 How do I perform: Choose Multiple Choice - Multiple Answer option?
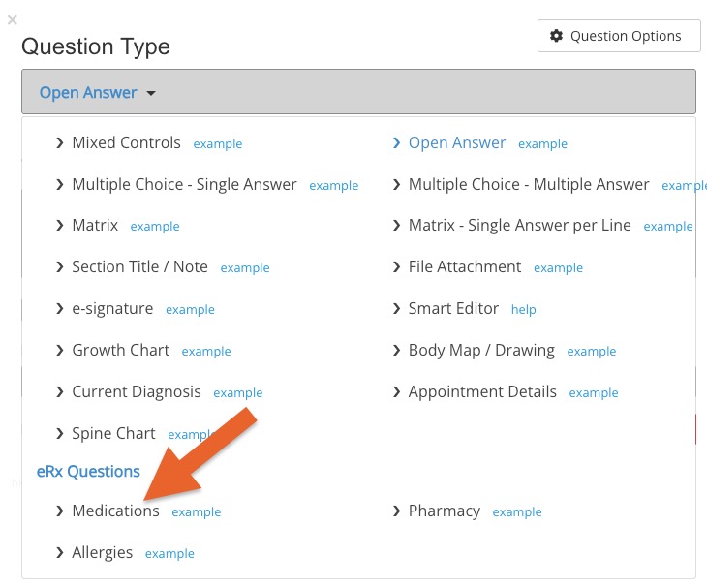[529, 184]
